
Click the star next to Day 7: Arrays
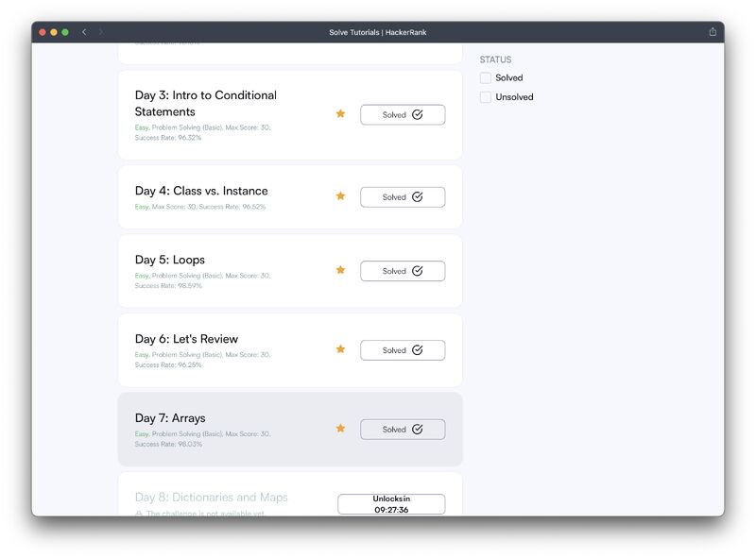340,429
